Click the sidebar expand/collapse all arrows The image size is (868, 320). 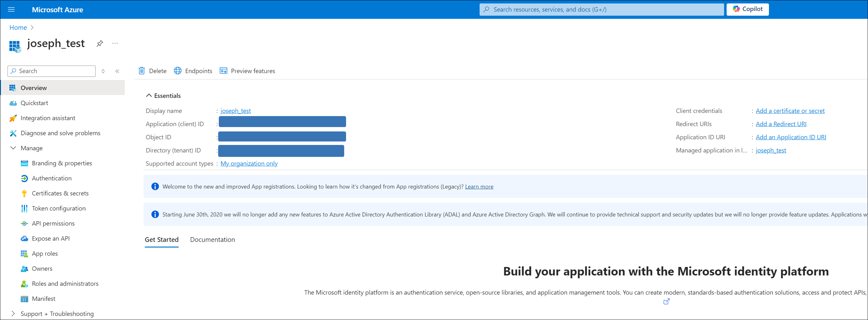tap(103, 71)
